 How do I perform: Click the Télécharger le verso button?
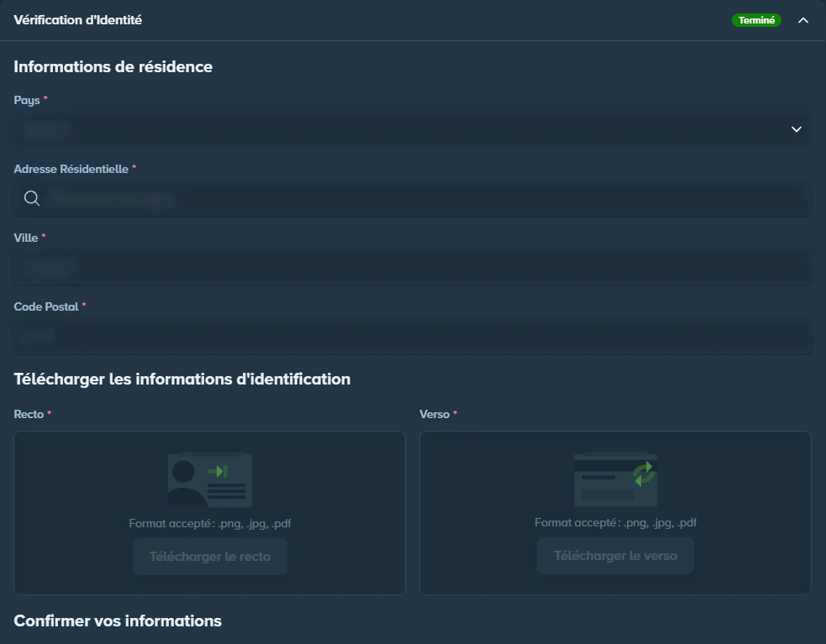coord(615,556)
